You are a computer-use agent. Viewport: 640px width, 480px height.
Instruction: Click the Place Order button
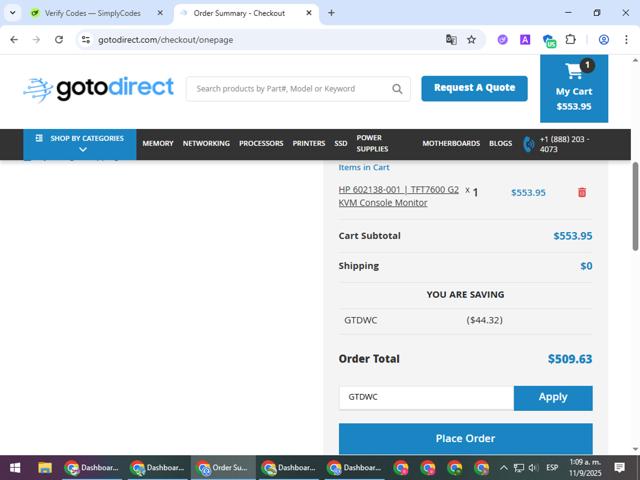[465, 438]
